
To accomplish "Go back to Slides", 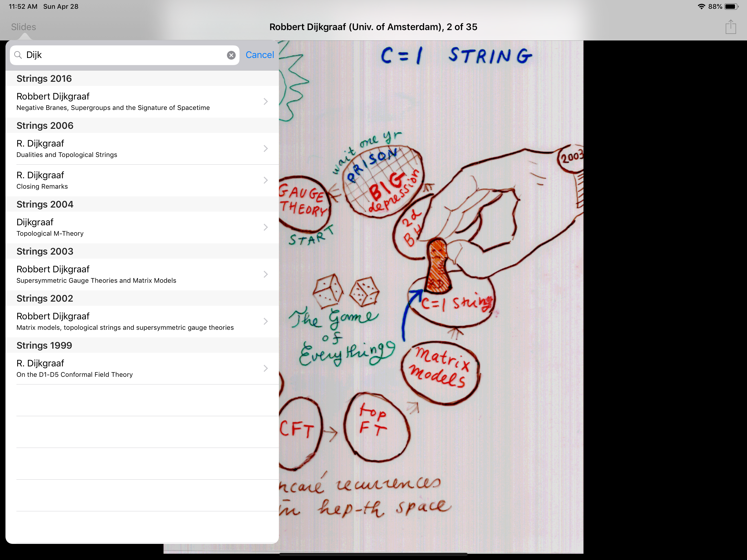I will [x=23, y=27].
